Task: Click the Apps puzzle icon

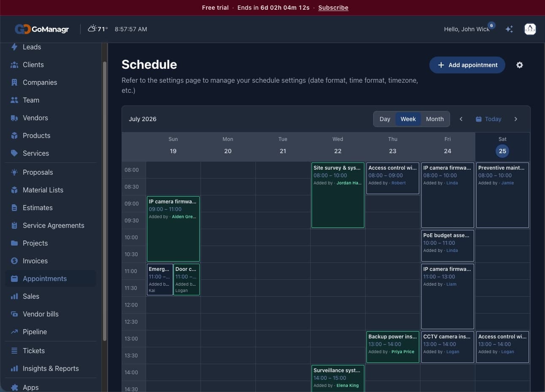Action: click(x=14, y=387)
